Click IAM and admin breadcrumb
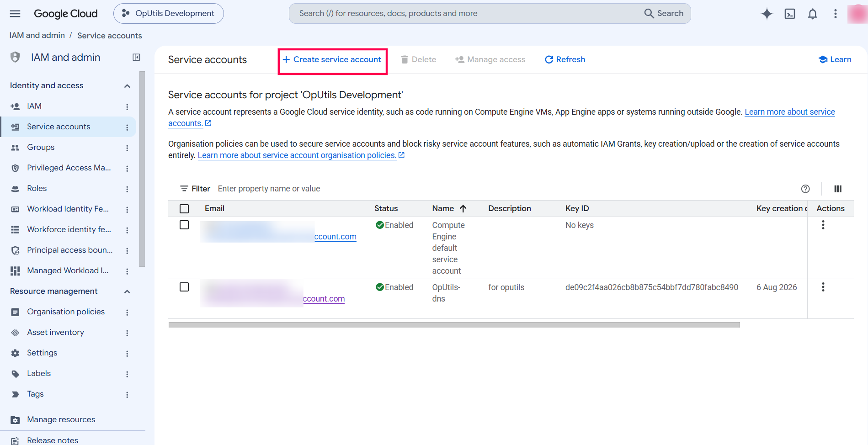 [37, 35]
